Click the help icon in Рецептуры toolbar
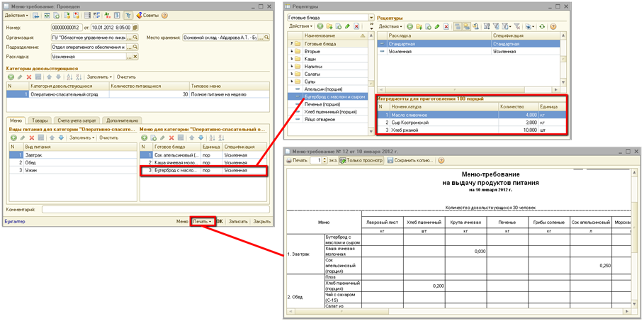This screenshot has width=644, height=321. click(x=553, y=26)
